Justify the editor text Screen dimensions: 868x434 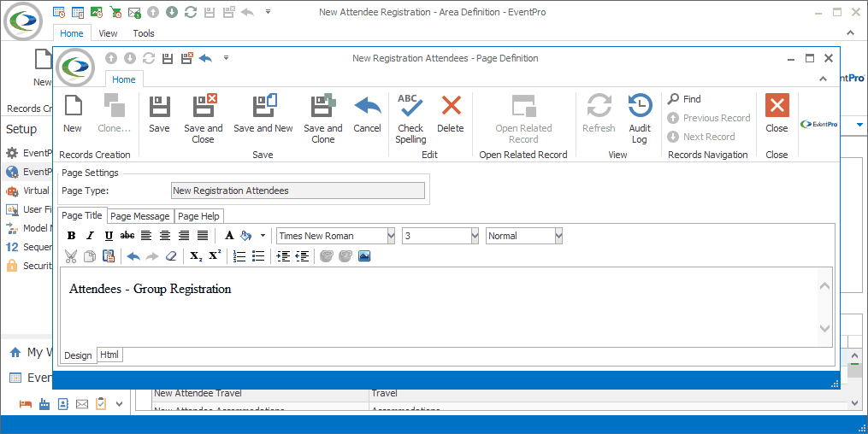tap(203, 236)
